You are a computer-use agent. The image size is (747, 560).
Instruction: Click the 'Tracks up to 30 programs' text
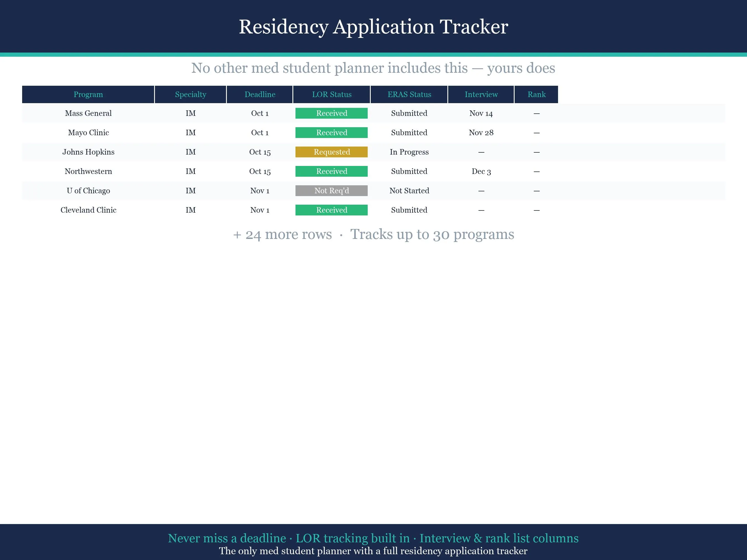(x=432, y=234)
